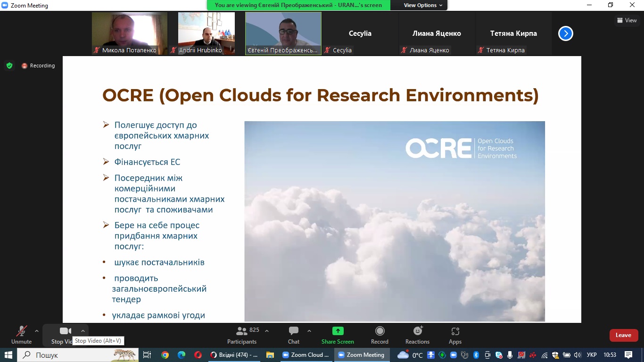The image size is (644, 362).
Task: Launch Microsoft Edge from taskbar
Action: [x=182, y=355]
